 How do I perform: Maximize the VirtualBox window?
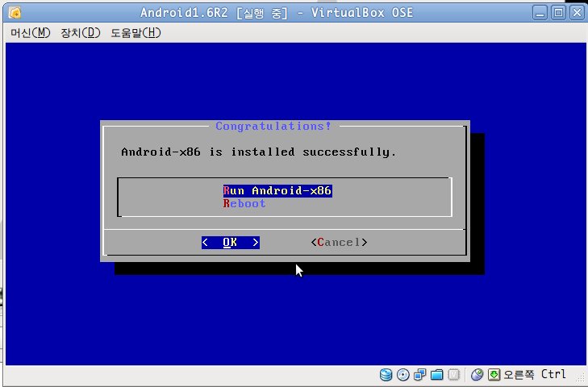[x=558, y=13]
